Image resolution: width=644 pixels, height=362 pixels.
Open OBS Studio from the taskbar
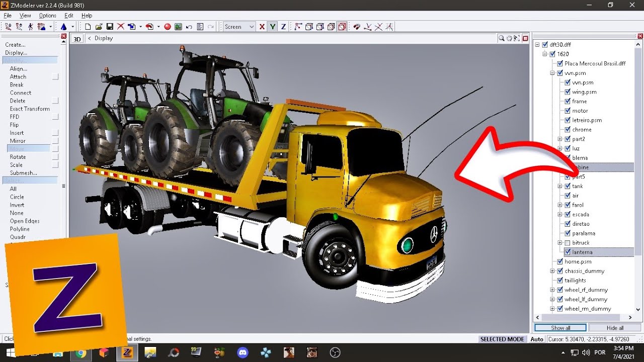(x=336, y=352)
